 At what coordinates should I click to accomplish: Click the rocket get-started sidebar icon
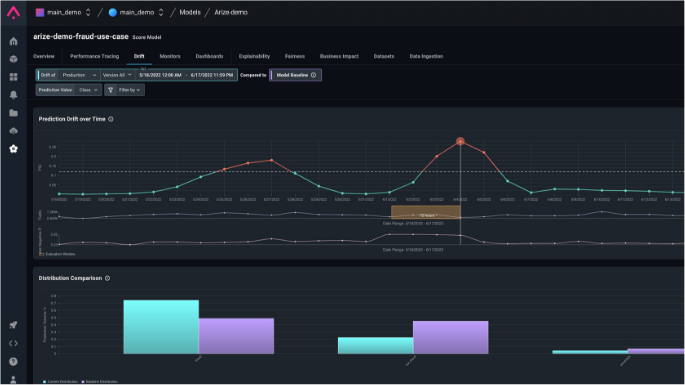(14, 325)
